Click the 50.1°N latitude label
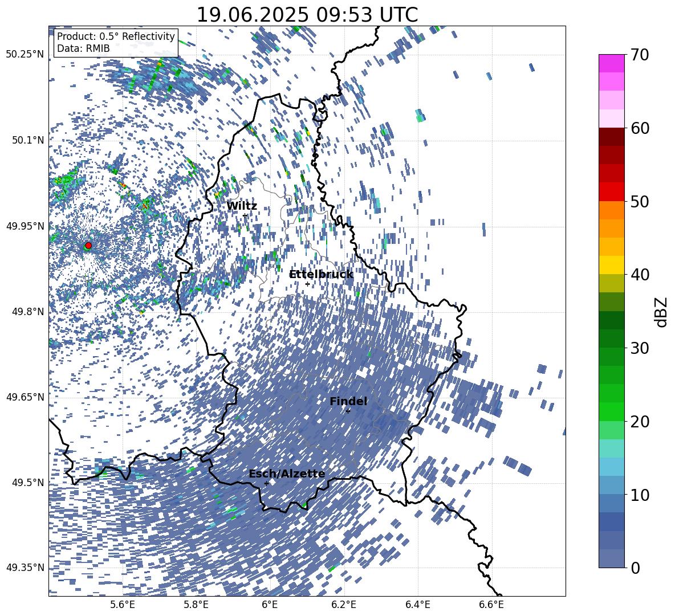675x616 pixels. pyautogui.click(x=28, y=140)
